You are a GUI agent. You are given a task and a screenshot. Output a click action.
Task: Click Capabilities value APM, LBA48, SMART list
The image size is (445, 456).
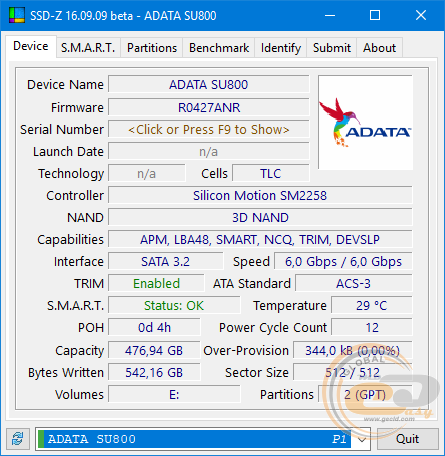260,239
